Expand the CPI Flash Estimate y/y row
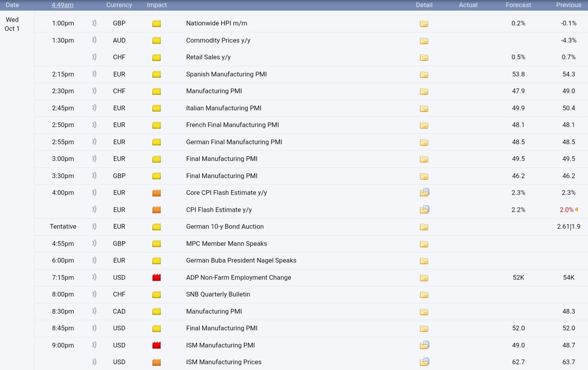 pos(219,210)
